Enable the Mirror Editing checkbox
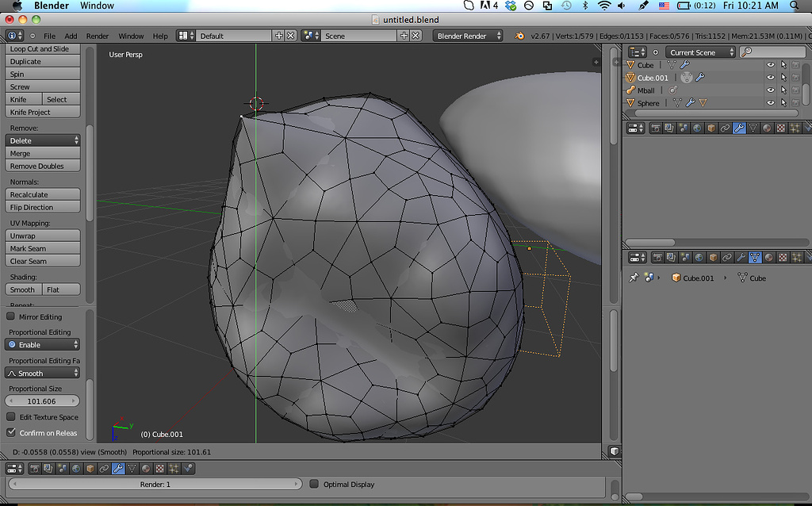This screenshot has width=812, height=506. pos(11,316)
